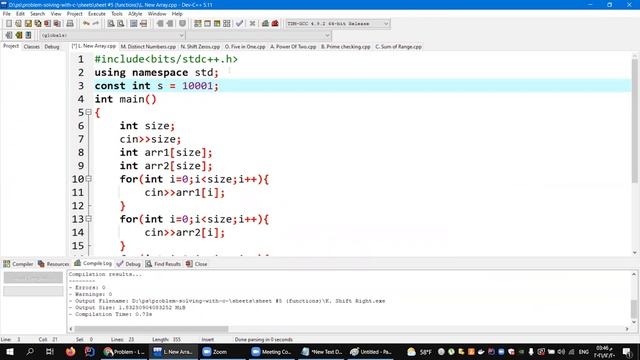Click 'cin>>size;' on line 7
The height and width of the screenshot is (360, 640).
[150, 139]
